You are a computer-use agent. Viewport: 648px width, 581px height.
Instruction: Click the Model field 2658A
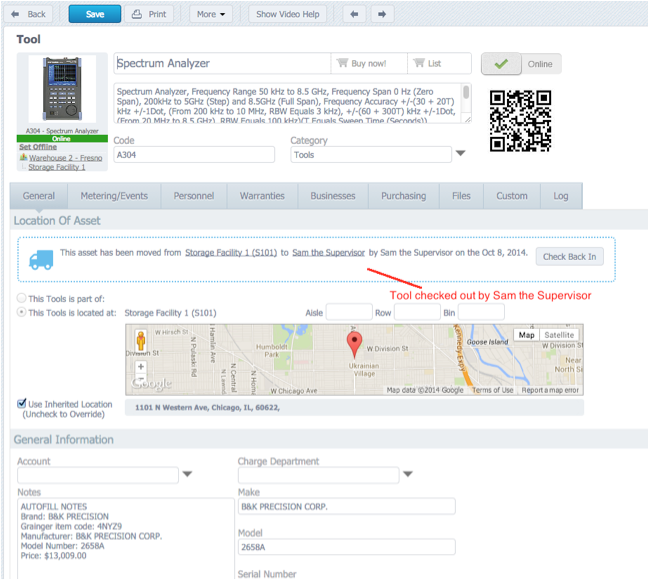(x=347, y=547)
